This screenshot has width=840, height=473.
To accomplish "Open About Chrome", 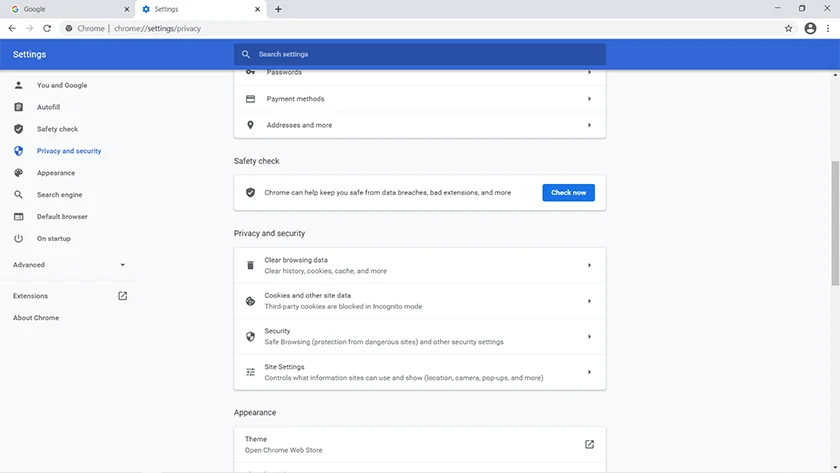I will coord(36,318).
